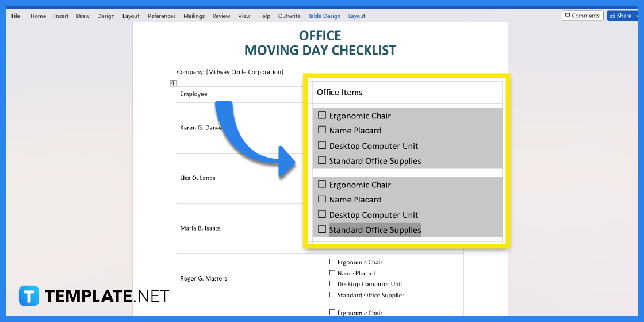Click the MOVING DAY CHECKLIST heading
644x322 pixels.
point(320,51)
